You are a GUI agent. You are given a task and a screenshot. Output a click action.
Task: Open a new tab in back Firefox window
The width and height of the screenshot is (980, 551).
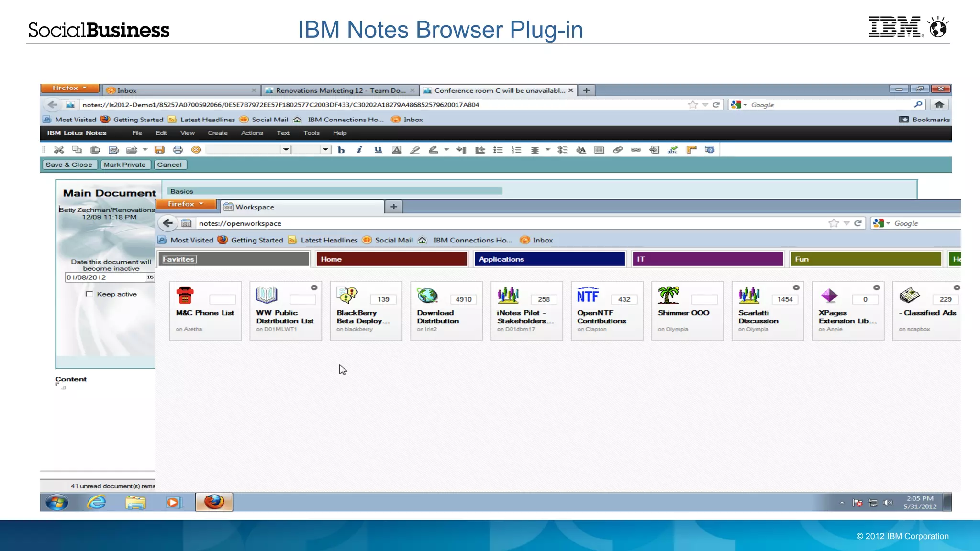[586, 90]
